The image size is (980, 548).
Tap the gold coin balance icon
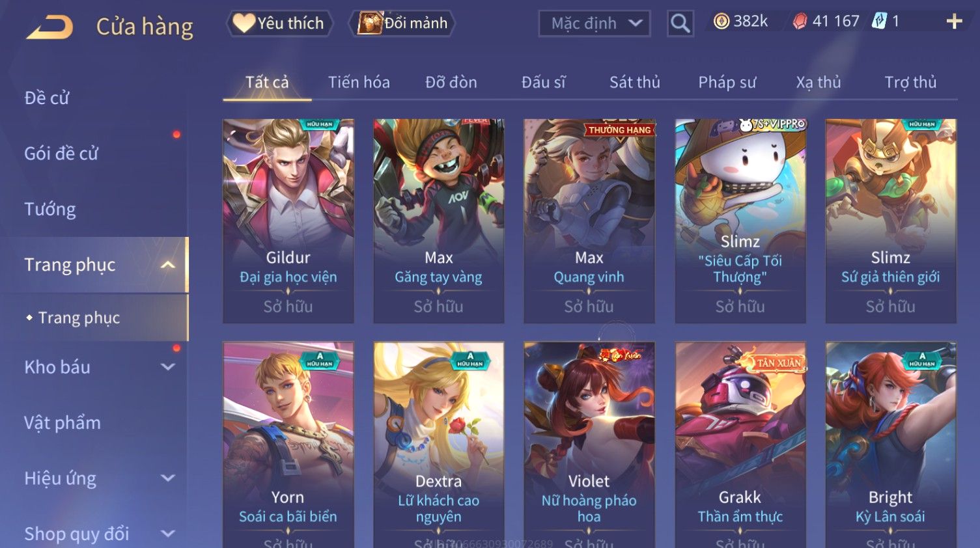click(721, 21)
